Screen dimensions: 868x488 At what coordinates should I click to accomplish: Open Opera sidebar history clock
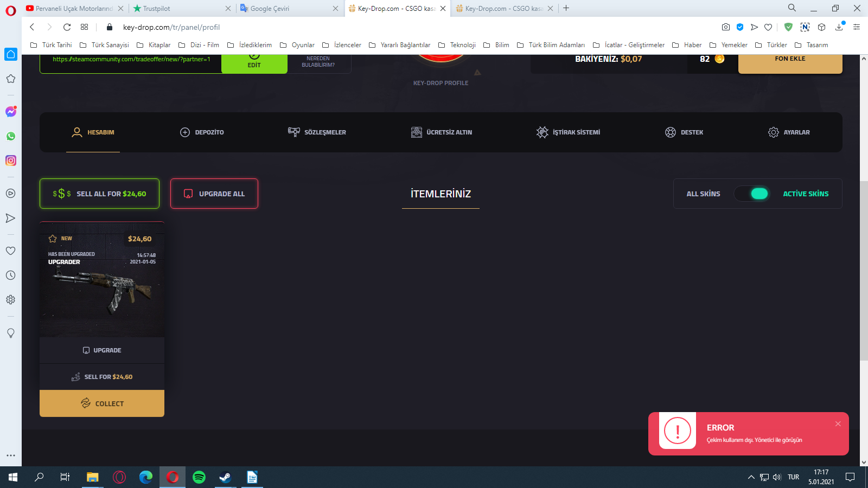[x=10, y=275]
